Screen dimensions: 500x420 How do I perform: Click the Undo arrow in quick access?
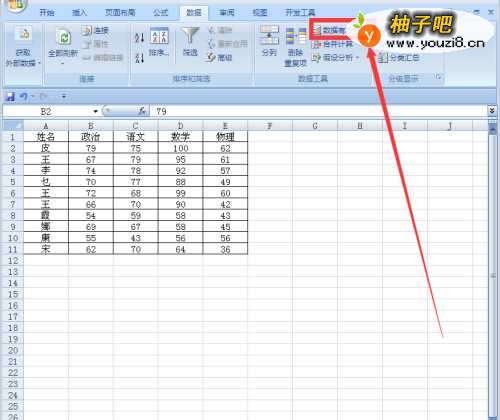pos(23,97)
